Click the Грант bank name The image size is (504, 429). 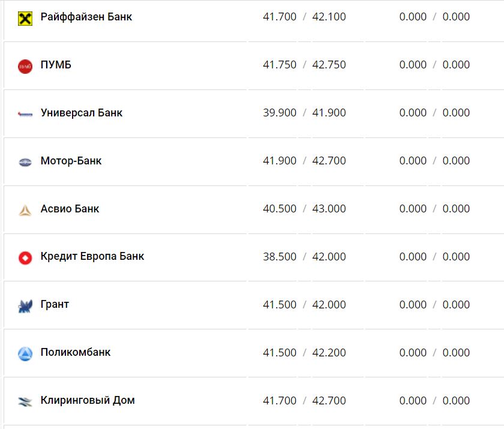tap(55, 304)
